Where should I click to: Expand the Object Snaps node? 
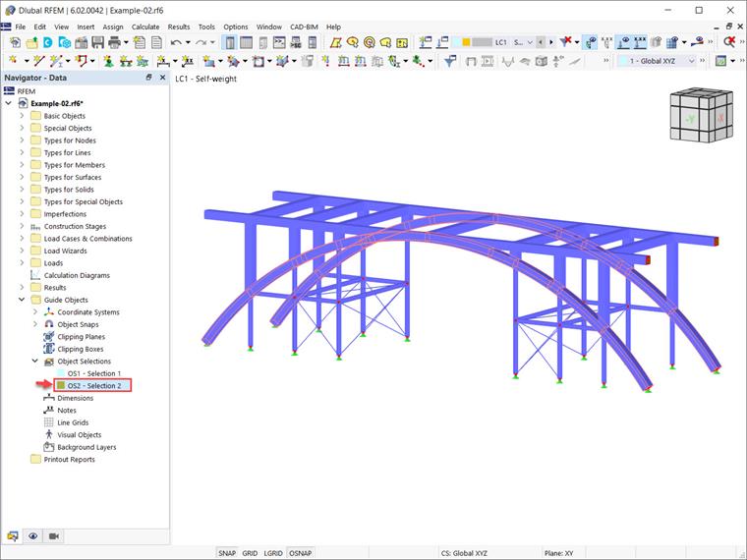34,324
